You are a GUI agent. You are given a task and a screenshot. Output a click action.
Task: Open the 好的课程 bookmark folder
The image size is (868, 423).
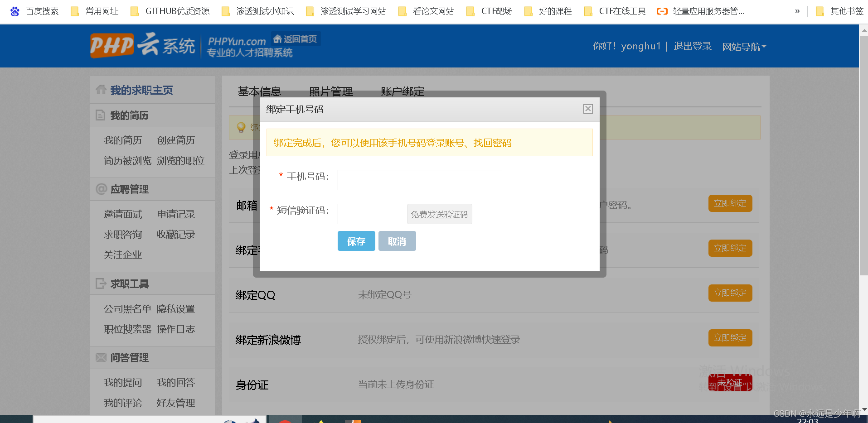(548, 11)
